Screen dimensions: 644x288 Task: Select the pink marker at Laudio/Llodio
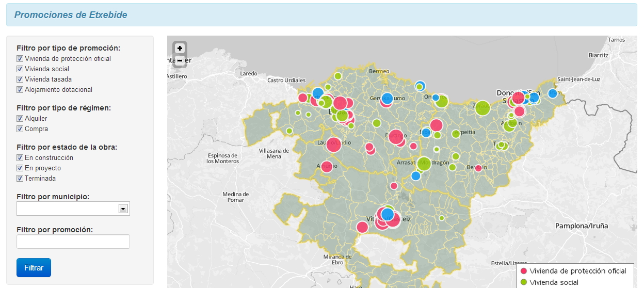pos(333,144)
